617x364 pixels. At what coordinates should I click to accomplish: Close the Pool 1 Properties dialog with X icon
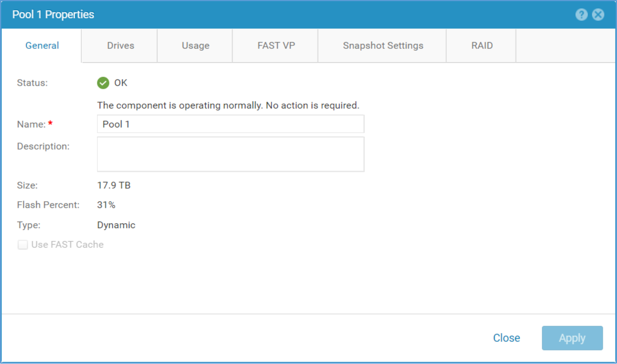pos(598,15)
